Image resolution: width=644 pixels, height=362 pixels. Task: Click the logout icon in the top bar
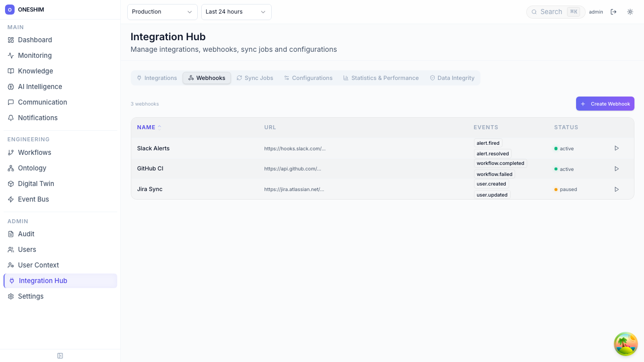tap(614, 12)
